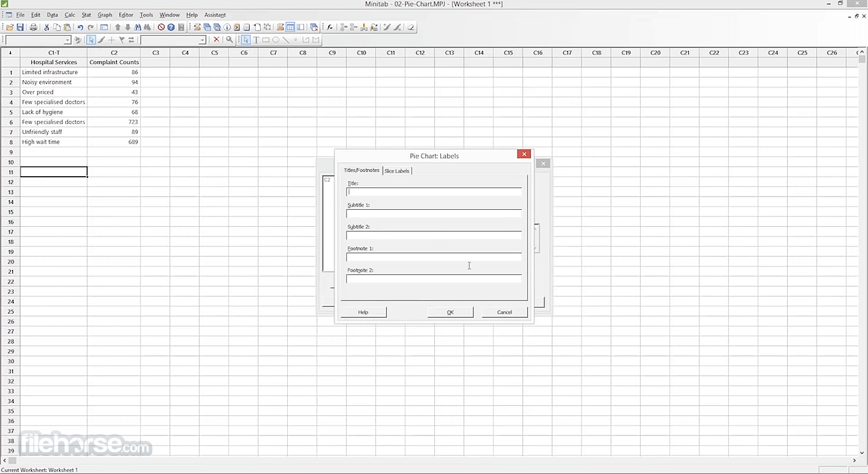The height and width of the screenshot is (474, 868).
Task: Open the File menu
Action: click(x=21, y=15)
